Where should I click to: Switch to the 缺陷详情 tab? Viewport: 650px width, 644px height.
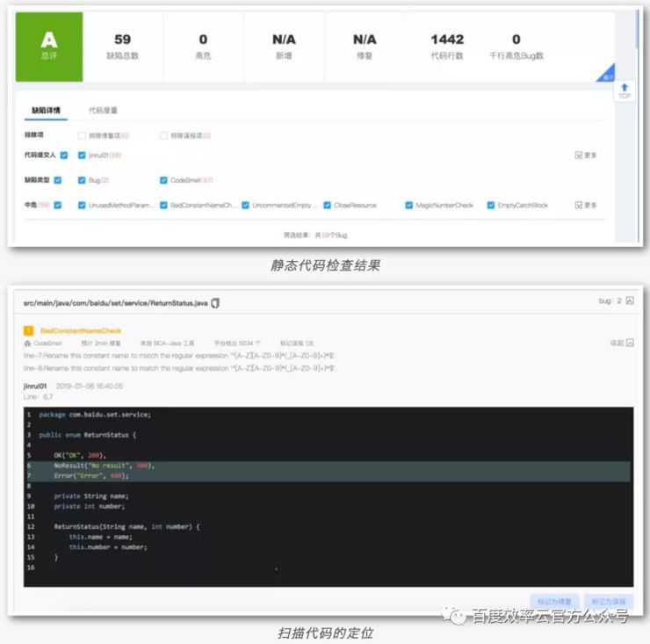(x=46, y=111)
